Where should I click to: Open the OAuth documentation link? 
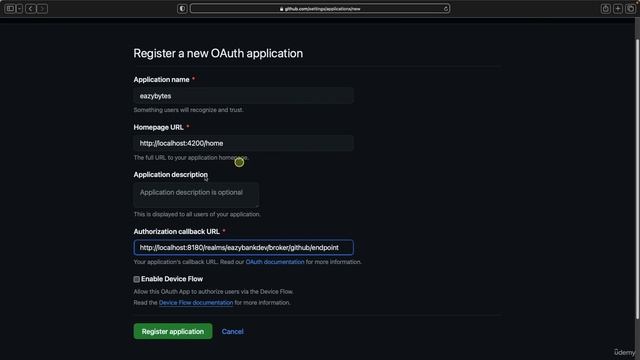coord(275,262)
